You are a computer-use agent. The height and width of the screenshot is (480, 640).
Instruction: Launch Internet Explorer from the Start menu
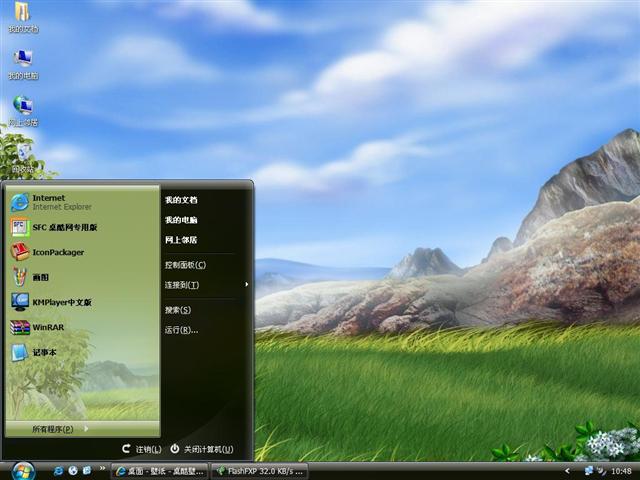coord(82,202)
